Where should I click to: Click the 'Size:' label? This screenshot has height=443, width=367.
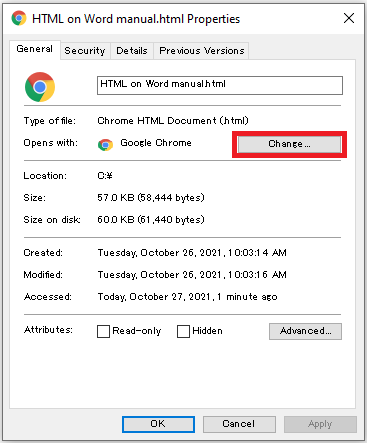click(34, 198)
